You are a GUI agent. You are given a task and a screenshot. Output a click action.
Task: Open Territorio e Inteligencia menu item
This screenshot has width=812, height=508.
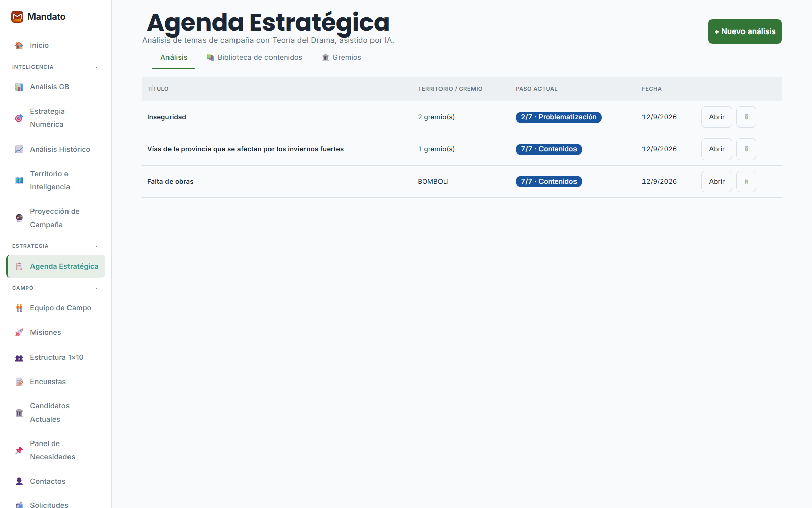pos(56,181)
